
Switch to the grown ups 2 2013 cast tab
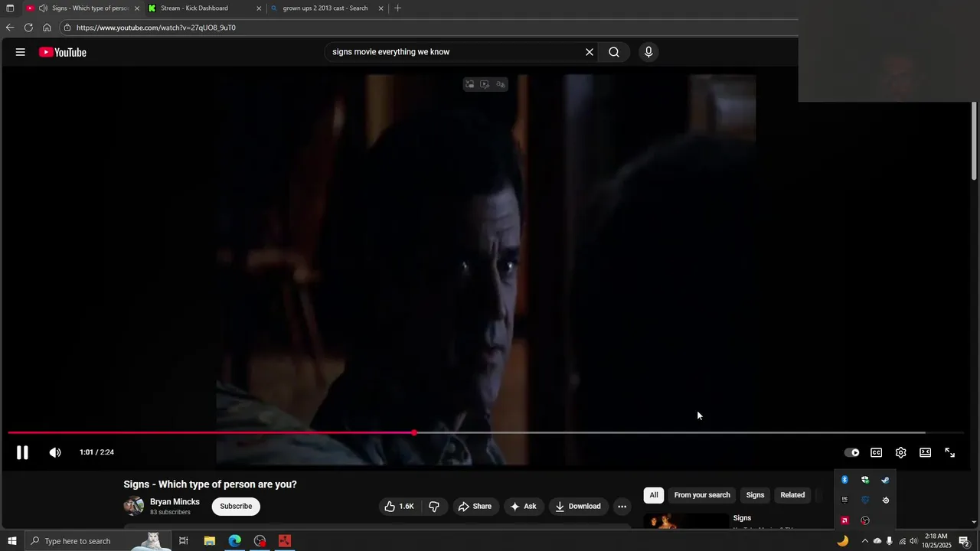pos(325,8)
